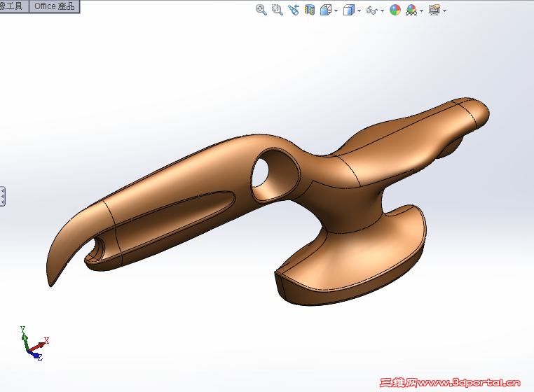
Task: Click the Apply Scene icon
Action: (x=411, y=10)
